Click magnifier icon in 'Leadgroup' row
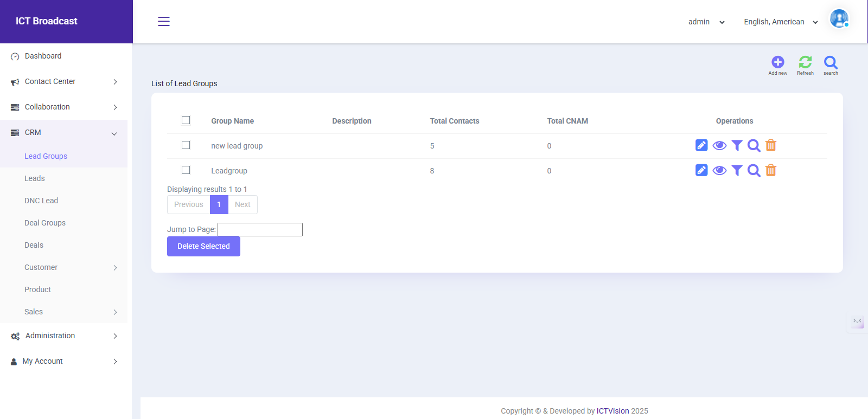The height and width of the screenshot is (419, 868). click(754, 170)
